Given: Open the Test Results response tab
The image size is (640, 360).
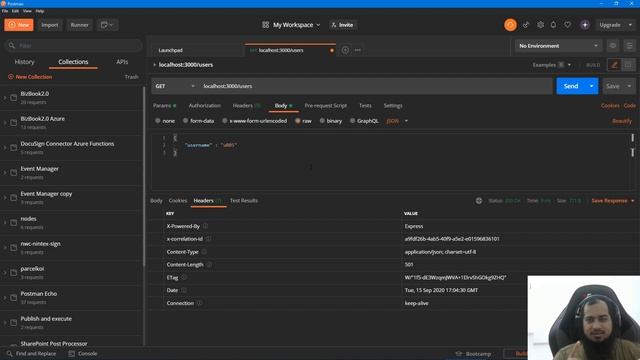Looking at the screenshot, I should 244,200.
